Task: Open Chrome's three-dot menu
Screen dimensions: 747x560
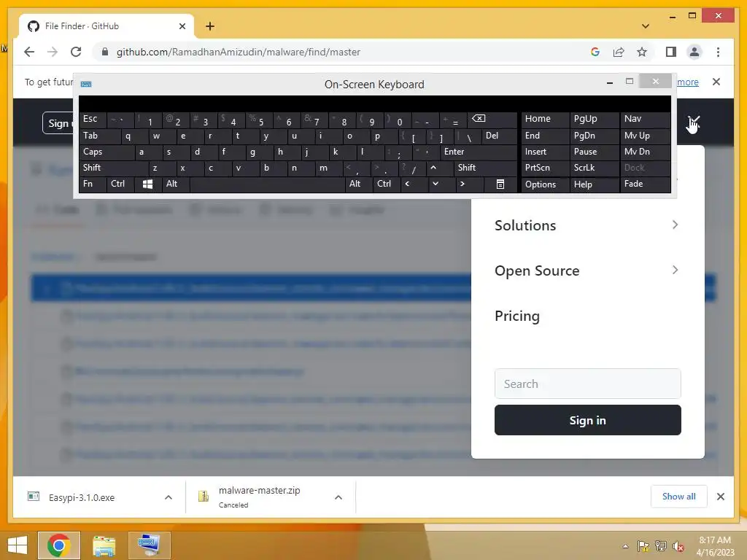Action: tap(718, 52)
